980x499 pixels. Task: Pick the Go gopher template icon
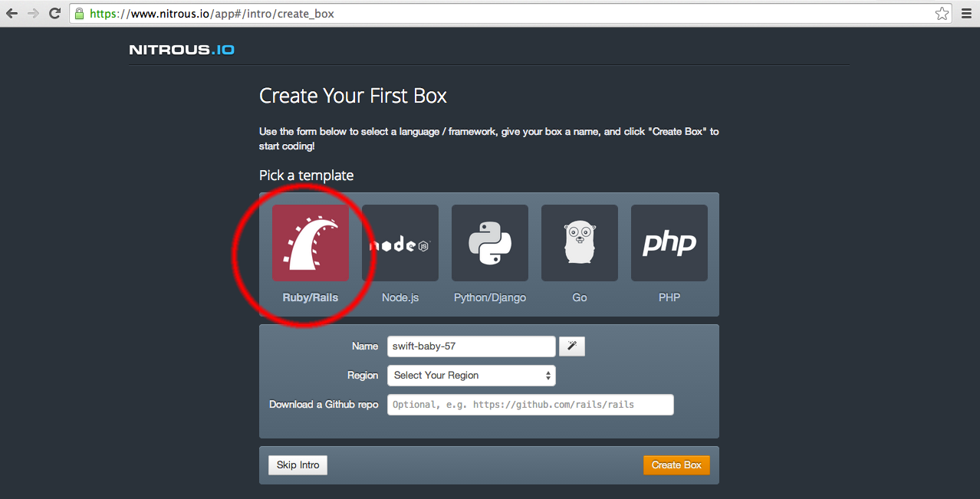point(580,243)
